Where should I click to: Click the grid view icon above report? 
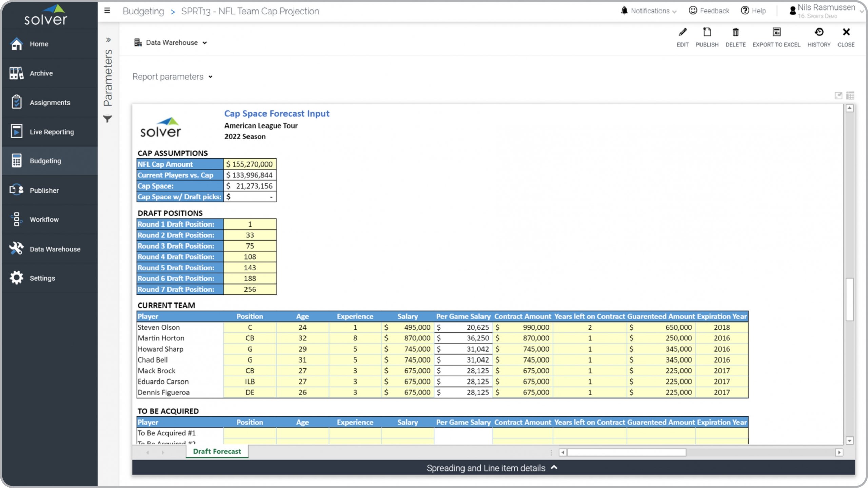click(x=850, y=96)
